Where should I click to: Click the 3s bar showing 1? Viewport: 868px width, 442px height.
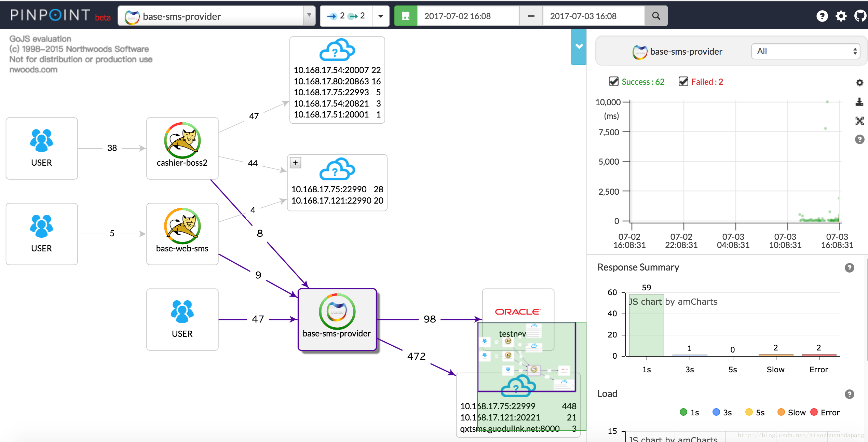[690, 355]
